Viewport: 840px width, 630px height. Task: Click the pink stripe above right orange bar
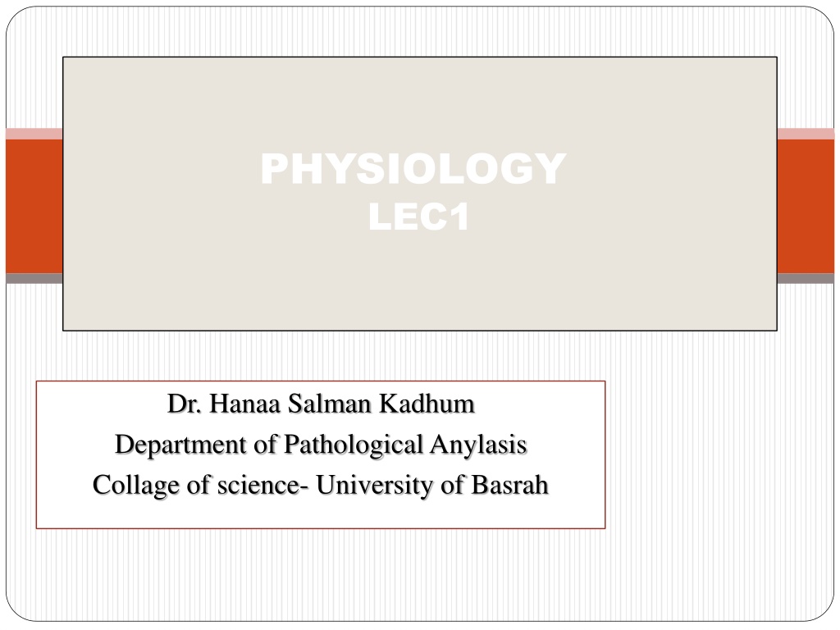coord(806,134)
